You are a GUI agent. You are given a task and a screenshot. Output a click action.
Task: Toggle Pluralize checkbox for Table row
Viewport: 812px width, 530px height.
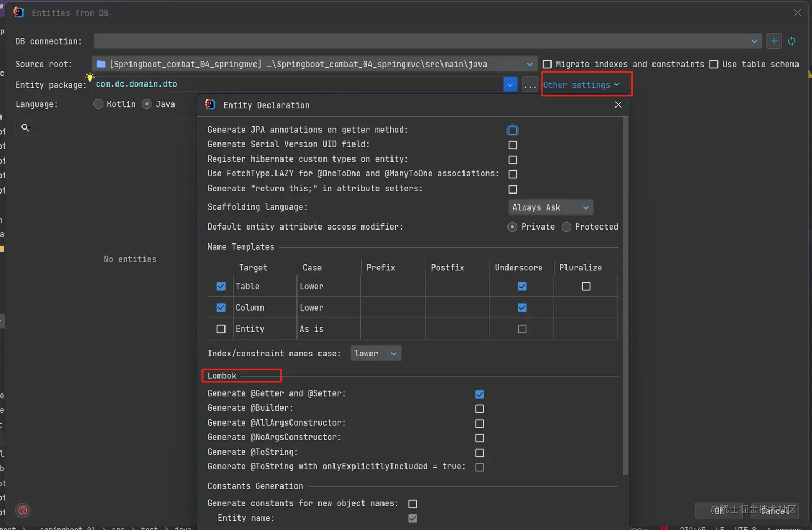[586, 287]
